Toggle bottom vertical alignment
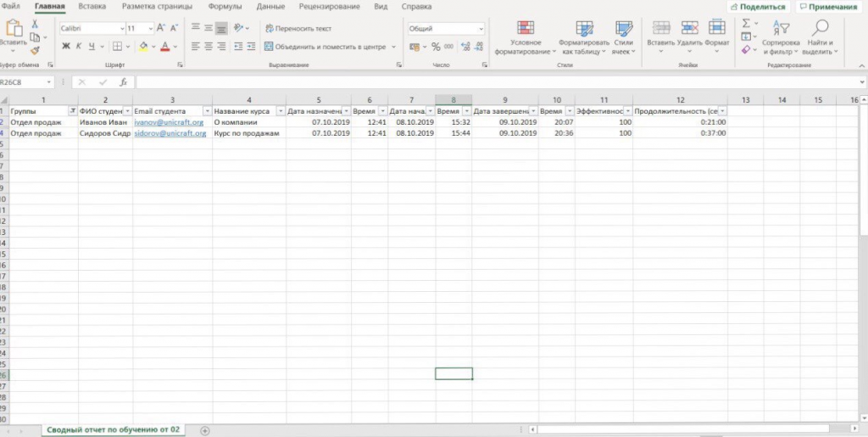868x437 pixels. pos(221,28)
